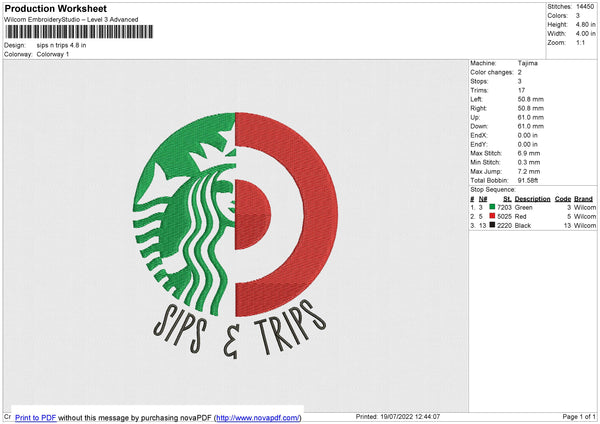Click the Up value 61.0 mm

[x=531, y=117]
